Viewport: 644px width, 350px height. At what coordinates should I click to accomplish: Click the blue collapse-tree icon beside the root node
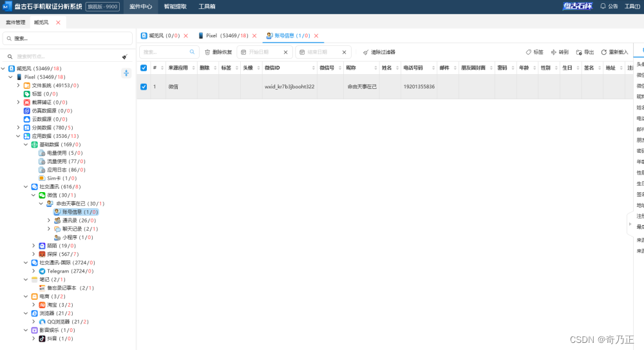126,73
